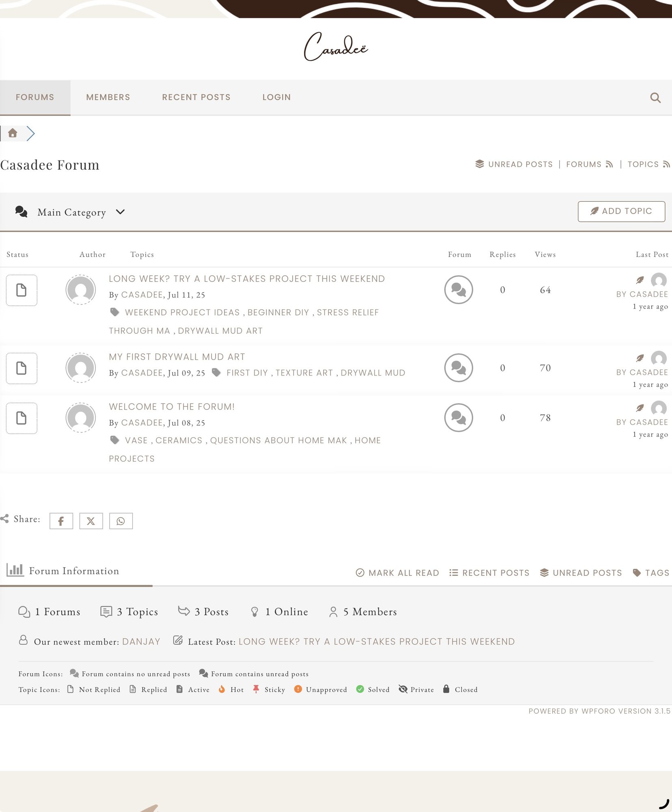Click tag First DIY
The height and width of the screenshot is (812, 672).
(247, 373)
